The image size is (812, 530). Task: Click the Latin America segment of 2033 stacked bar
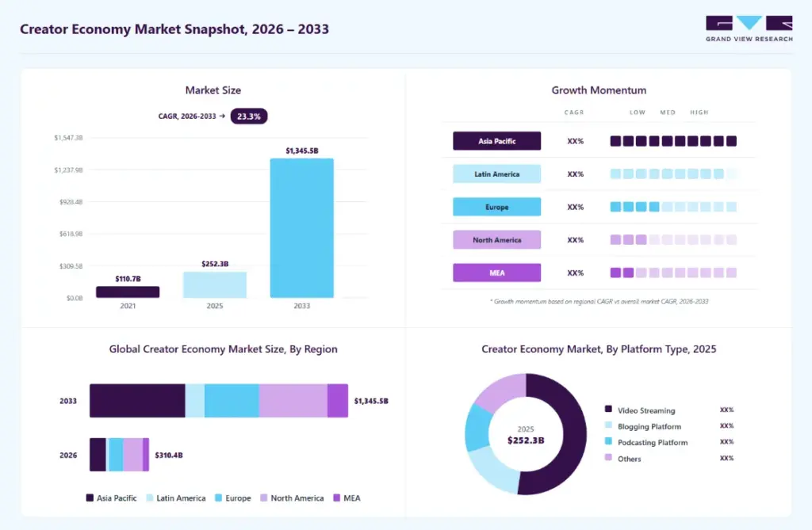195,401
